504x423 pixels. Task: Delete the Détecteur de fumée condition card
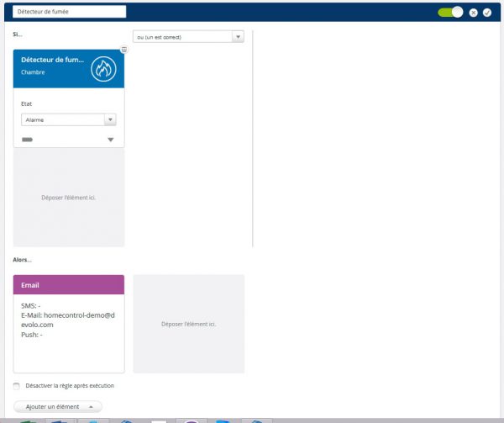coord(123,50)
